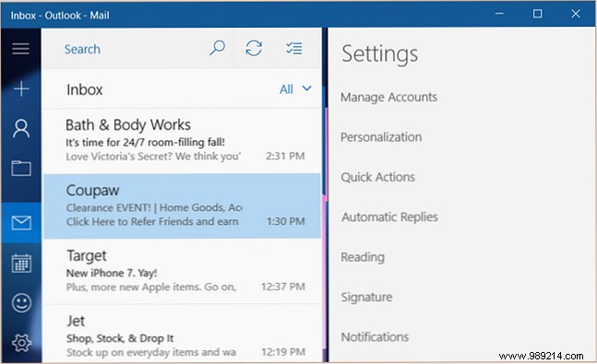597x364 pixels.
Task: Open the Coupaw clearance email
Action: tap(182, 206)
